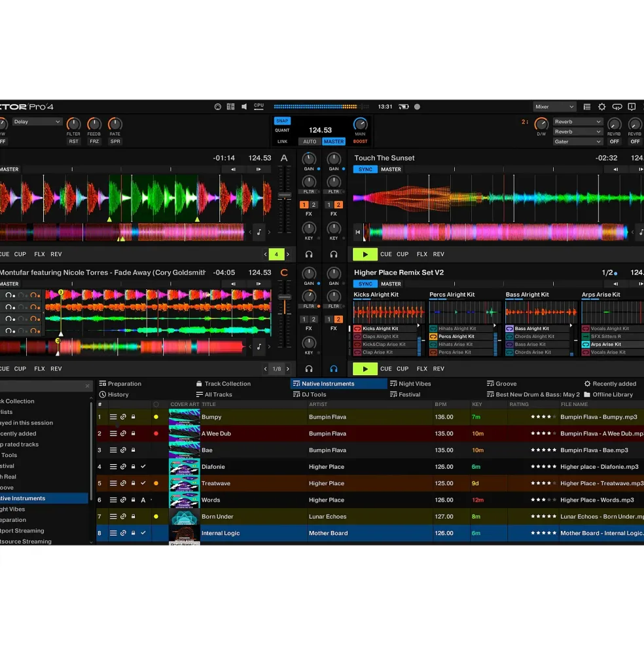Click CUE on Touch The Sunset deck

click(385, 254)
